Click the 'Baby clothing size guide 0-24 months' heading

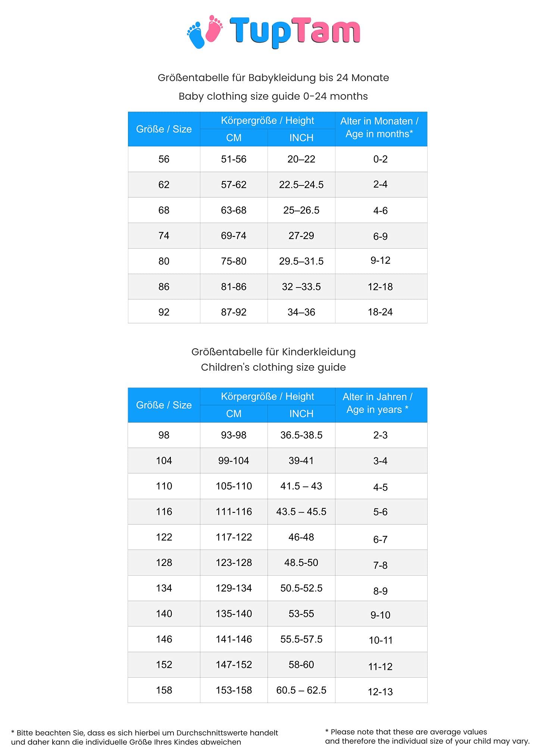click(x=273, y=96)
